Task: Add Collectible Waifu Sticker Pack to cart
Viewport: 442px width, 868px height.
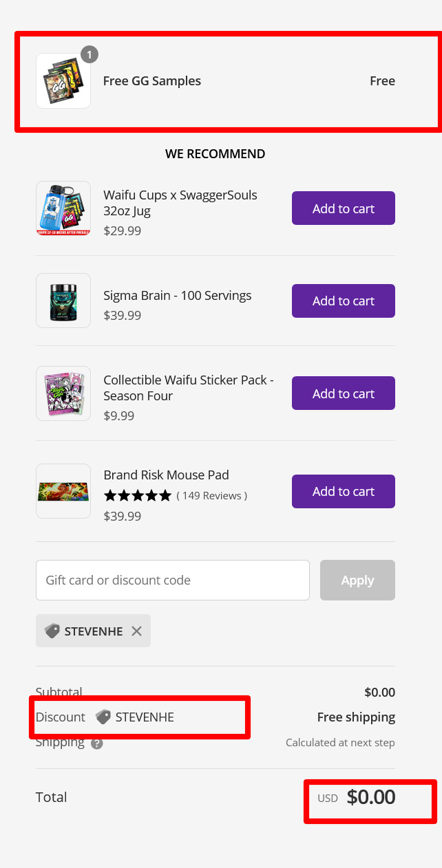Action: point(343,393)
